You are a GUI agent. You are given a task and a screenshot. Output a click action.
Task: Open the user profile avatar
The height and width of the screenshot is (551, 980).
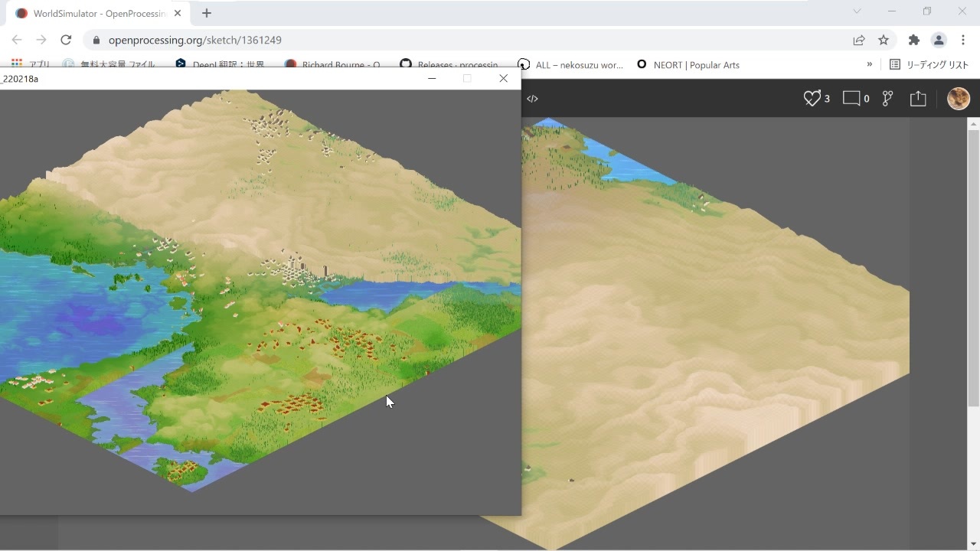click(x=958, y=99)
